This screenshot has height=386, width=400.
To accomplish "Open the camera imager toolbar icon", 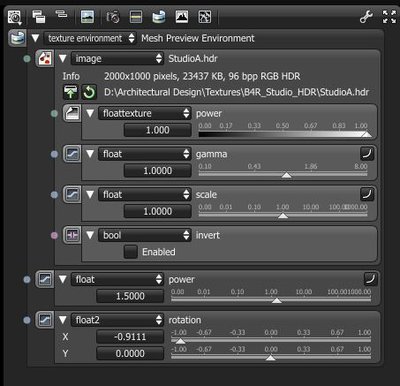I will (x=113, y=16).
